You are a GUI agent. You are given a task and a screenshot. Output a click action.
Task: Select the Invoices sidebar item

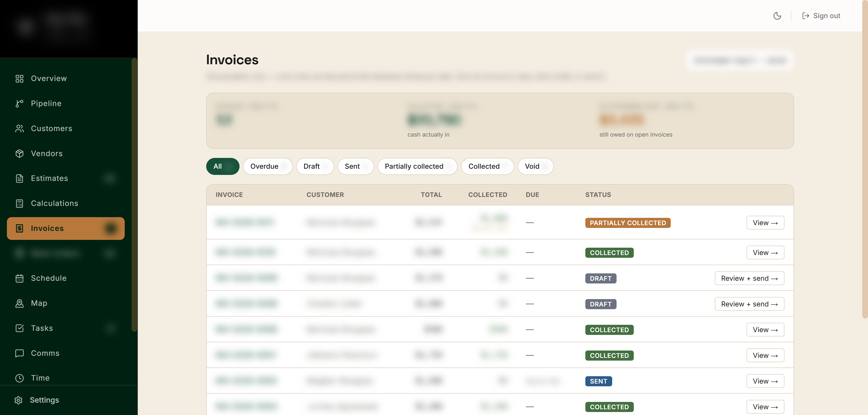pos(66,228)
